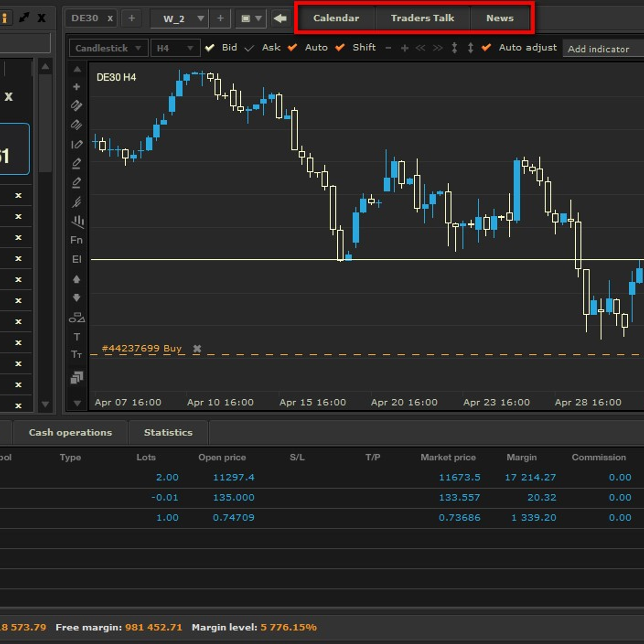This screenshot has height=644, width=644.
Task: Select the second horizontal line pencil tool
Action: pos(76,183)
